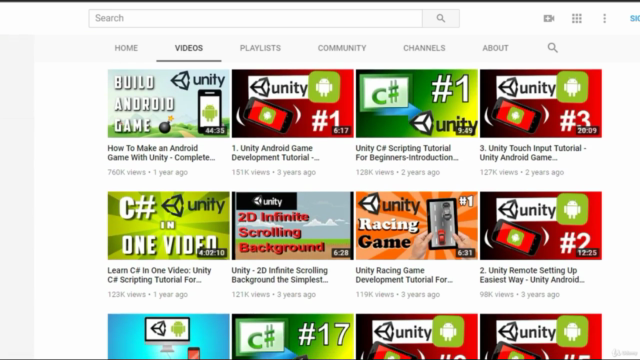640x360 pixels.
Task: Click the channel search magnifier icon
Action: click(553, 48)
